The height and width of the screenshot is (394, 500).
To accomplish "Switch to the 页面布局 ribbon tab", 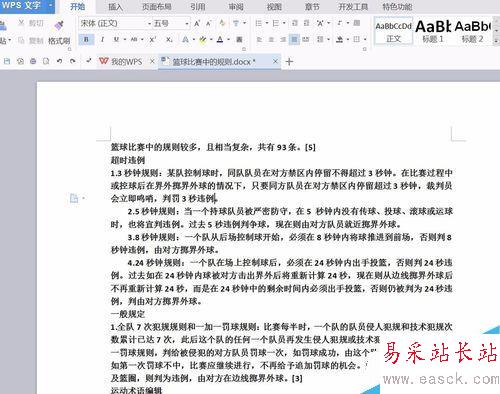I will [x=157, y=7].
